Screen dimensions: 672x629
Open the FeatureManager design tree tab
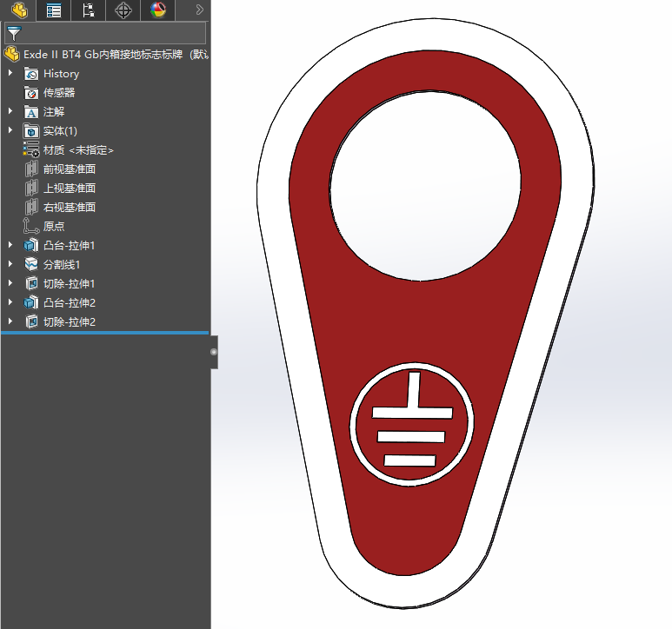19,10
